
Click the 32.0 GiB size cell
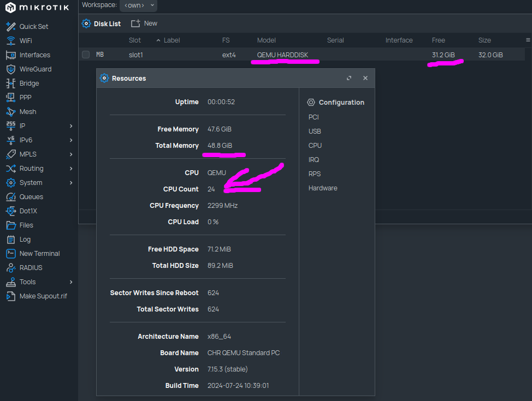pyautogui.click(x=490, y=55)
